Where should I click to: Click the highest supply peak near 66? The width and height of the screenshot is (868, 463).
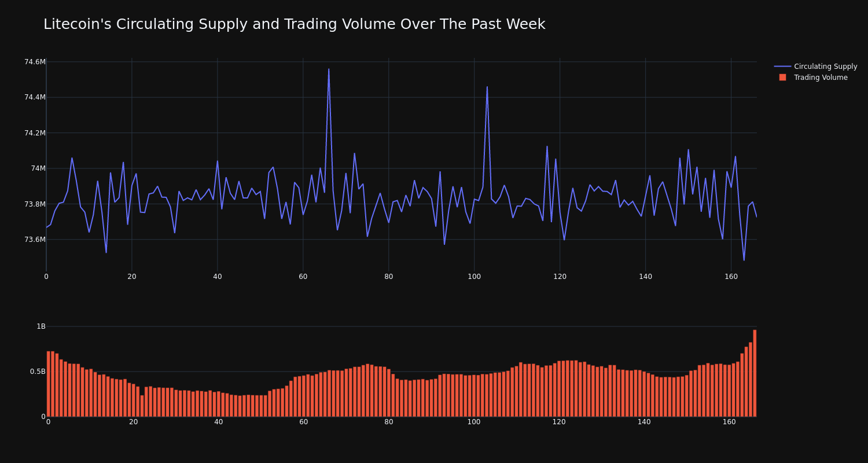click(329, 69)
